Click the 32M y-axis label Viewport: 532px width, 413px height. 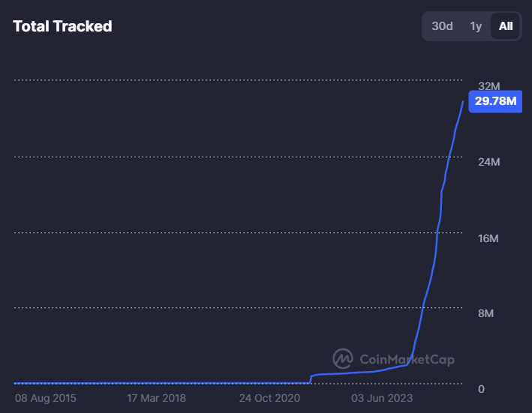(489, 87)
